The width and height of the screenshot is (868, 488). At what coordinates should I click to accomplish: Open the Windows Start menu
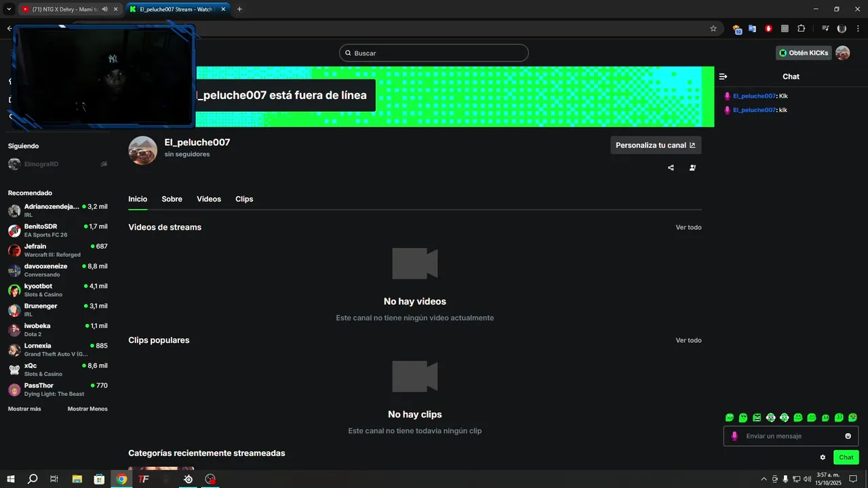[x=11, y=479]
